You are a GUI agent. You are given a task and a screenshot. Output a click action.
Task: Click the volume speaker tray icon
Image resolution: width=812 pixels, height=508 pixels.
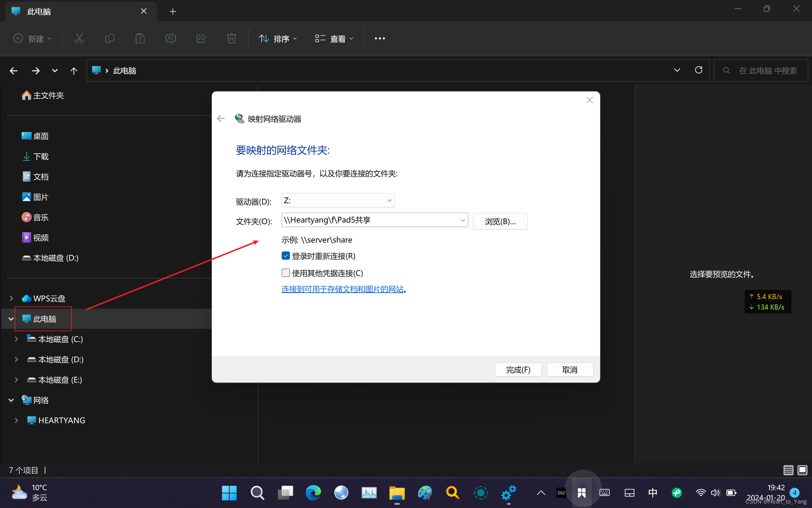(715, 493)
